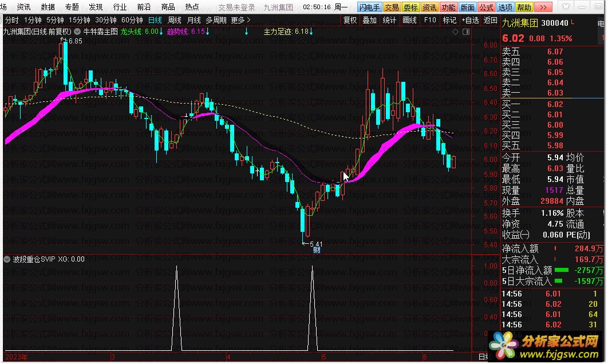Click the 叠加 overlay button
This screenshot has width=608, height=364.
pos(369,20)
